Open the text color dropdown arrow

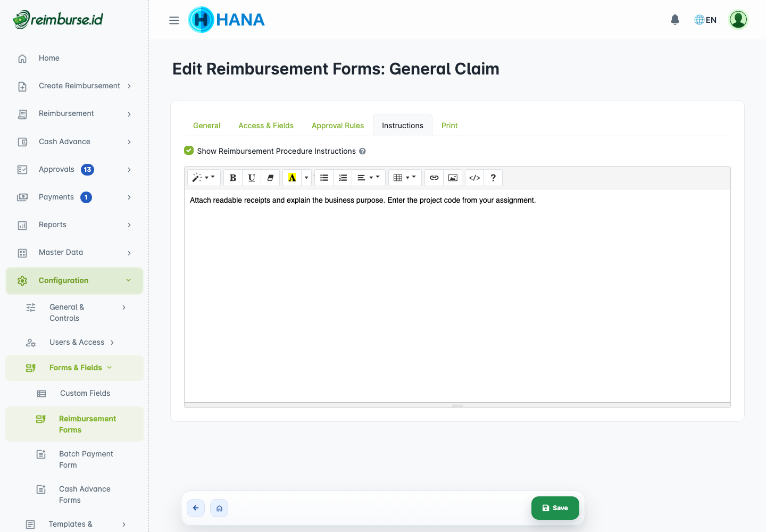pos(306,178)
